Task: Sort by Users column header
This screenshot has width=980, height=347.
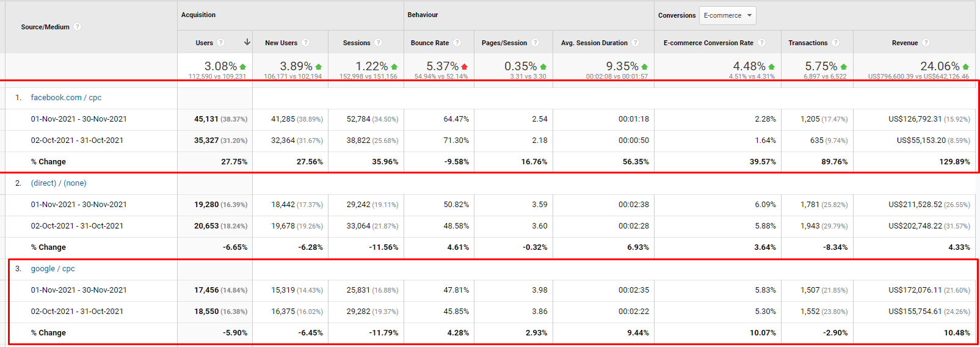Action: [x=205, y=43]
